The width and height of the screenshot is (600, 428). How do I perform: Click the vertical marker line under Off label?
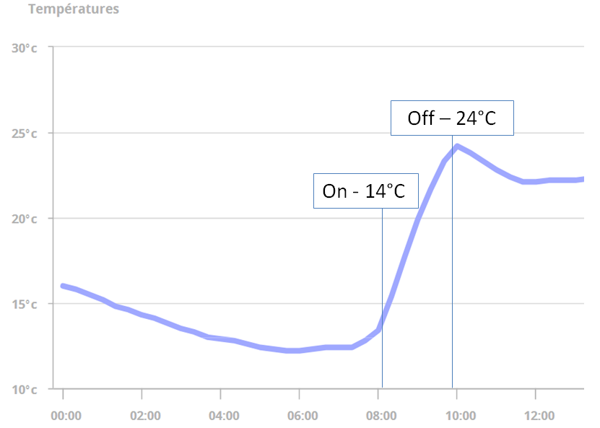click(452, 262)
